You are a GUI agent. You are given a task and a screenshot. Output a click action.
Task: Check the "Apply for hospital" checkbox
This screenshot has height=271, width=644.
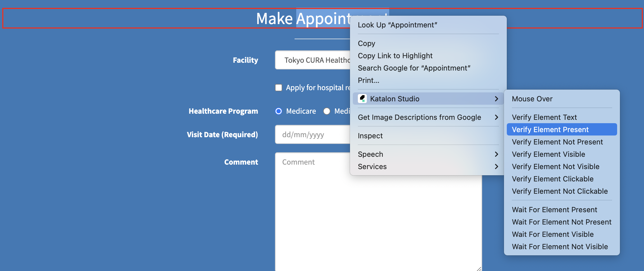pos(279,88)
